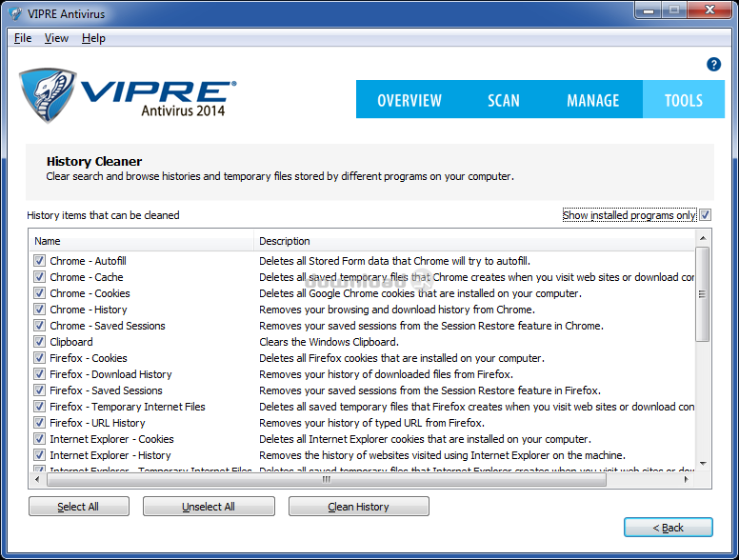Viewport: 739px width, 560px height.
Task: Click 'Removes your history of typed URL' description
Action: click(x=371, y=422)
